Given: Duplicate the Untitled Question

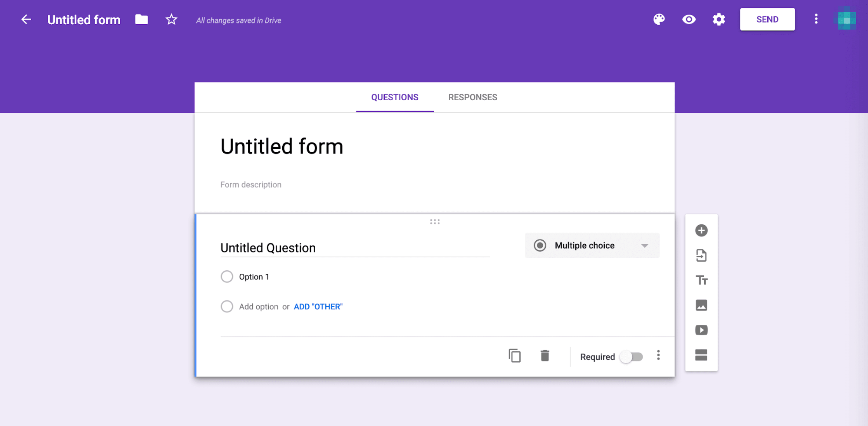Looking at the screenshot, I should pos(515,356).
